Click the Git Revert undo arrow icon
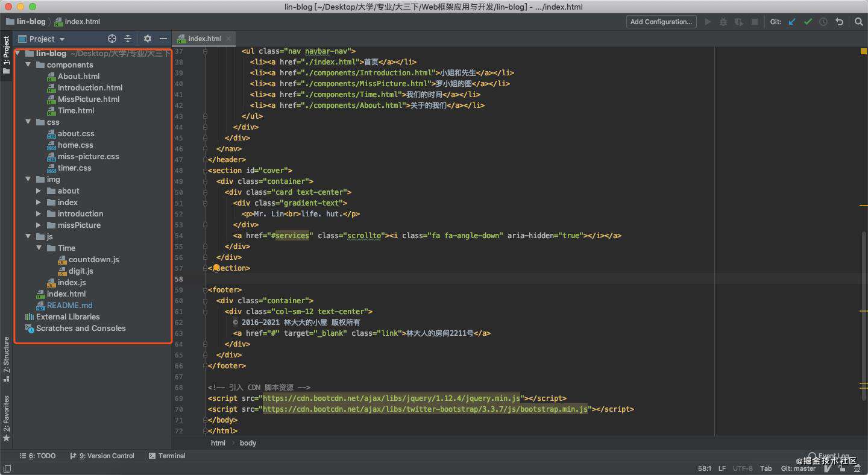This screenshot has width=868, height=475. tap(839, 22)
